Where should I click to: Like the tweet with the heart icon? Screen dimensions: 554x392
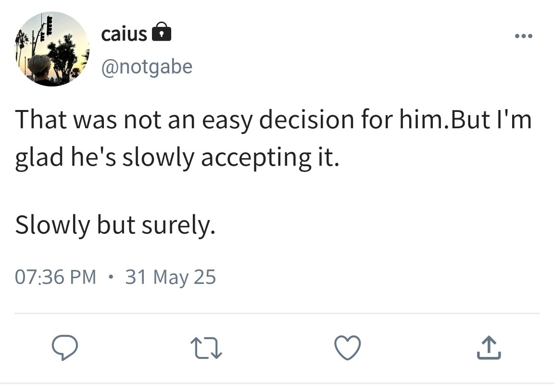click(348, 347)
